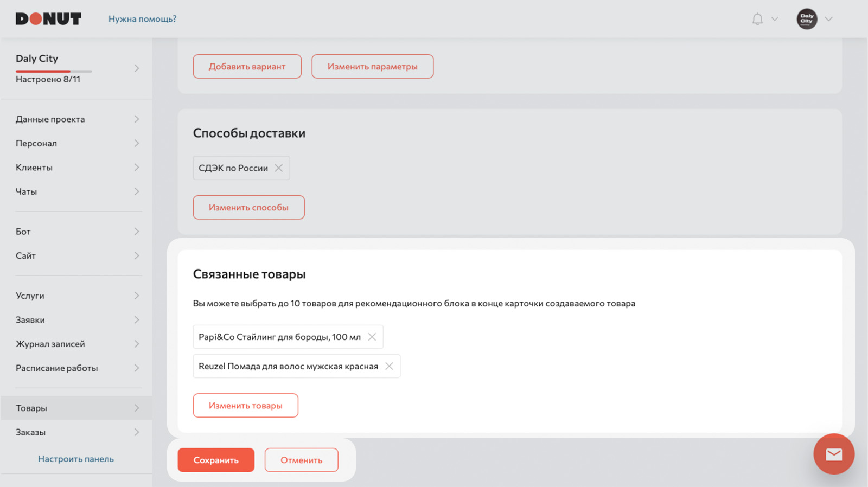Open Daly City project setup
The width and height of the screenshot is (868, 487).
(x=77, y=68)
